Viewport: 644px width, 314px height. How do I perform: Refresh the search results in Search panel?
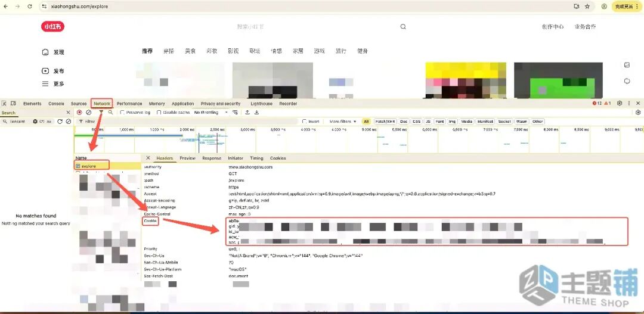60,122
